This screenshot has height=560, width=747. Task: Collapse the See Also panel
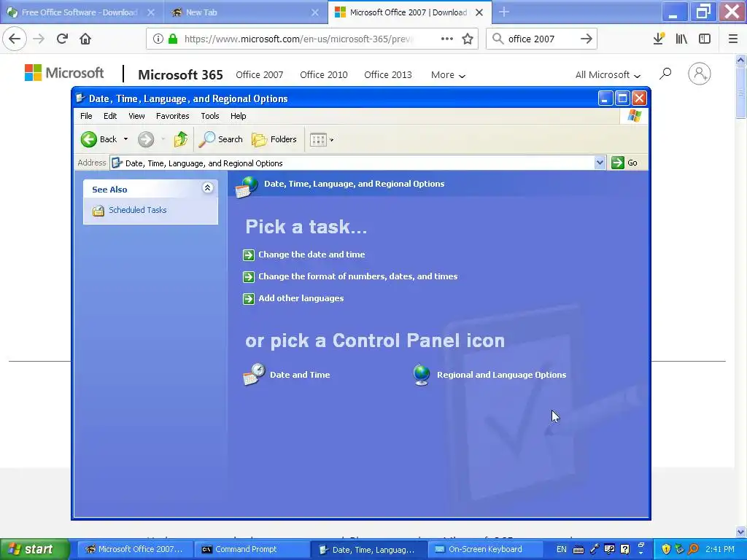pos(207,188)
